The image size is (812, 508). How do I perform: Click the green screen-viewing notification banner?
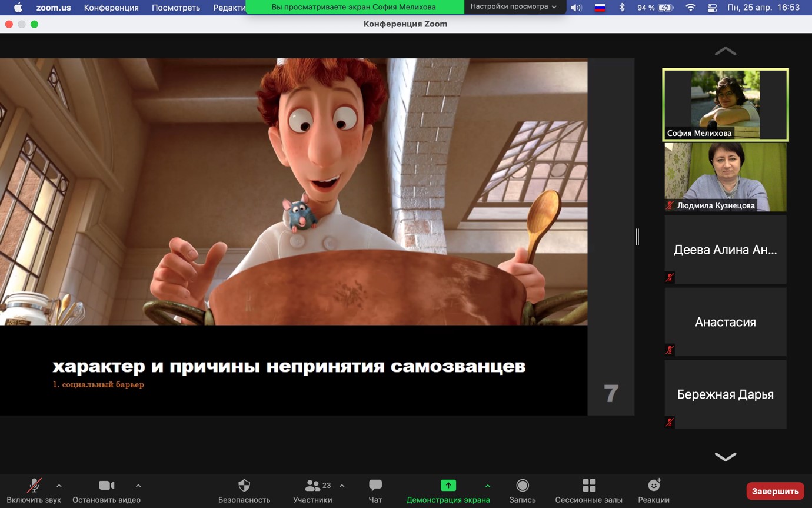point(354,7)
